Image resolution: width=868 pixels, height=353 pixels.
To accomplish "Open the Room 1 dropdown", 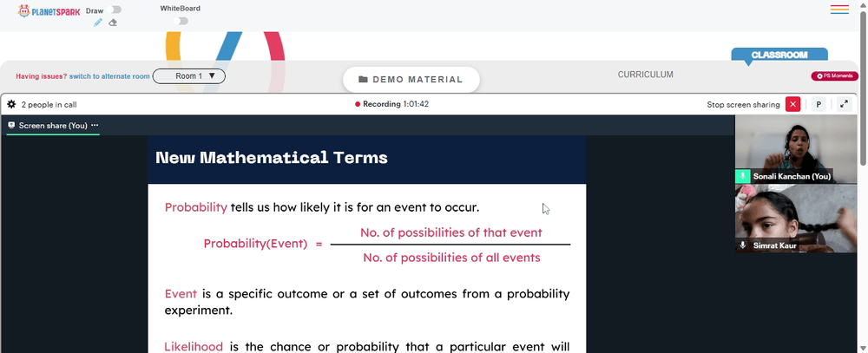I will click(188, 76).
